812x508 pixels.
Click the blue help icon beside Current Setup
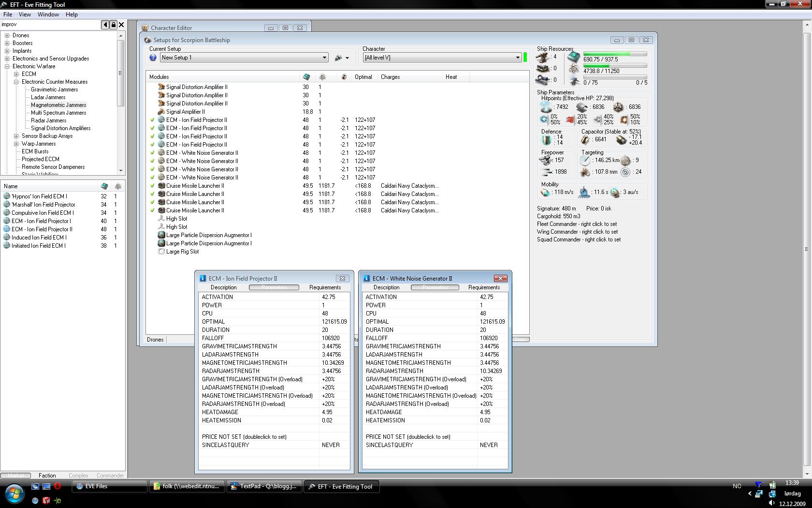pyautogui.click(x=153, y=58)
